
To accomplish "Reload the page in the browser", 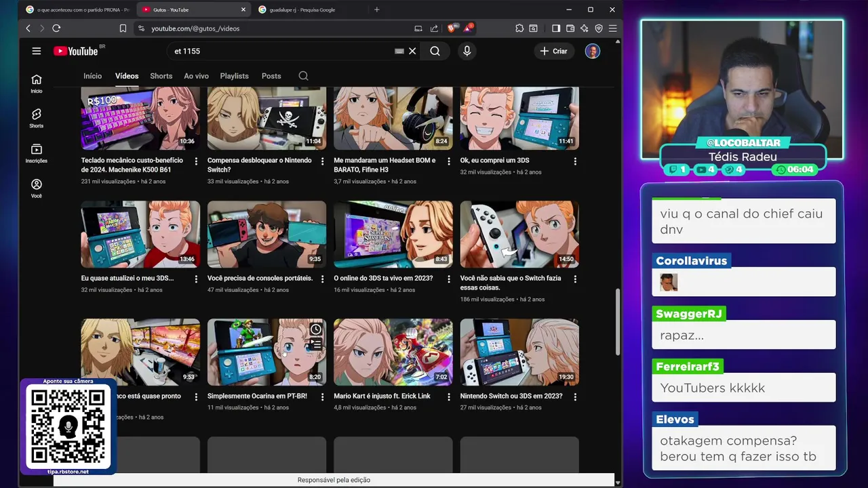I will 56,28.
